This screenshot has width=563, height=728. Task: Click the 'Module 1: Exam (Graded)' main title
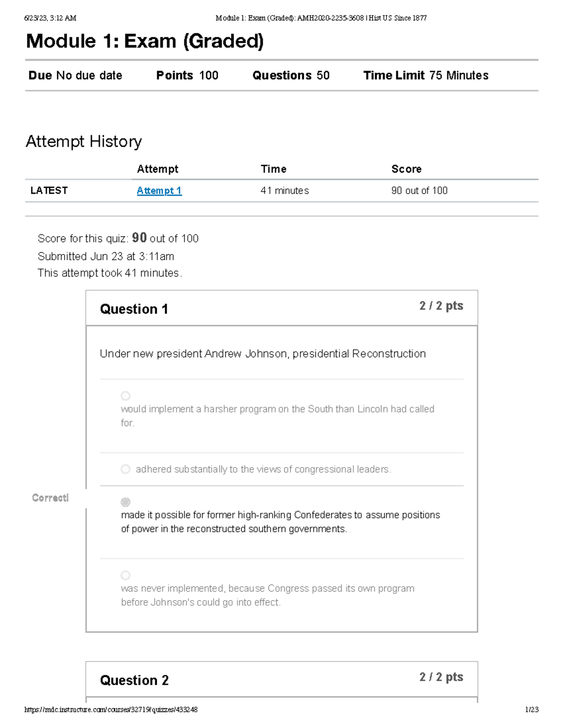click(x=145, y=41)
